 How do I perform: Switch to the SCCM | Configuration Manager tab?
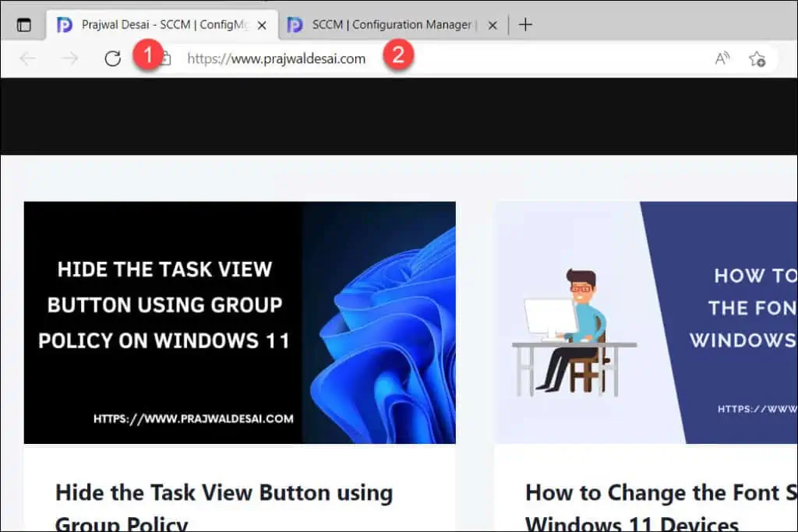pos(393,25)
